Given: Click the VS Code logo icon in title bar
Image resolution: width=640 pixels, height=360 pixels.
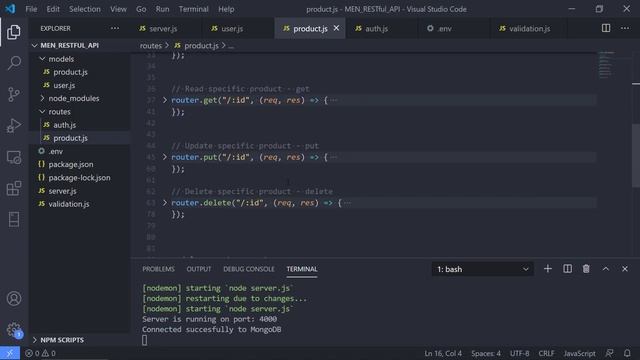Looking at the screenshot, I should point(10,9).
